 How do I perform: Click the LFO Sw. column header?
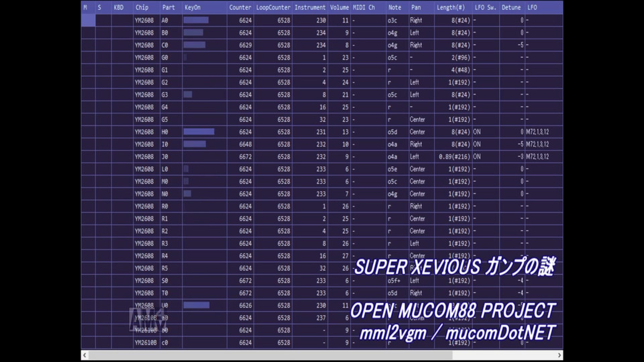tap(486, 7)
